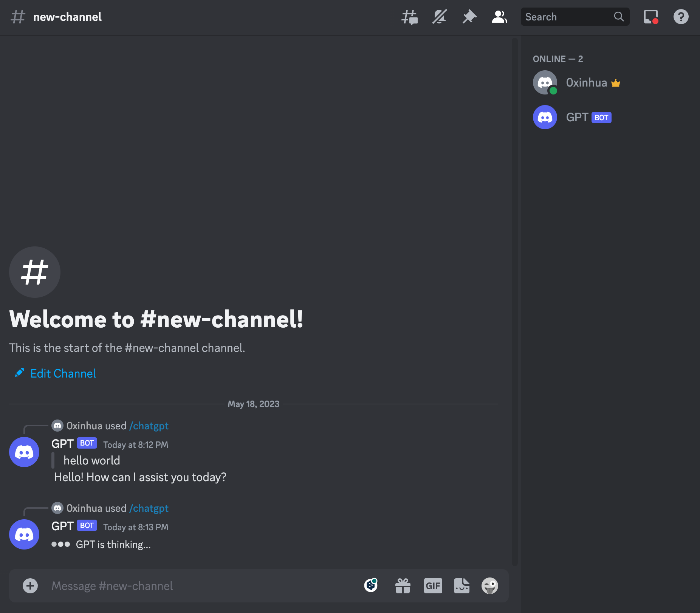
Task: Click new-channel title in header
Action: tap(67, 17)
